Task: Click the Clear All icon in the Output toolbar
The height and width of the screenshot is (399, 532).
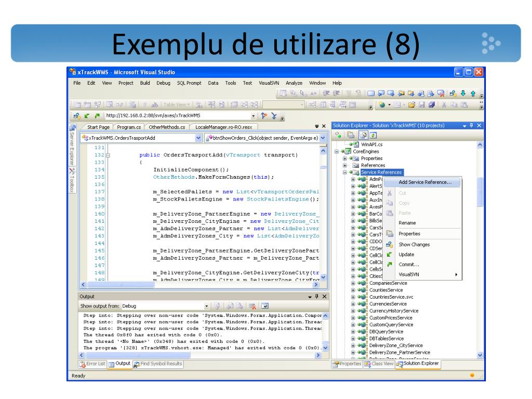Action: (x=252, y=306)
